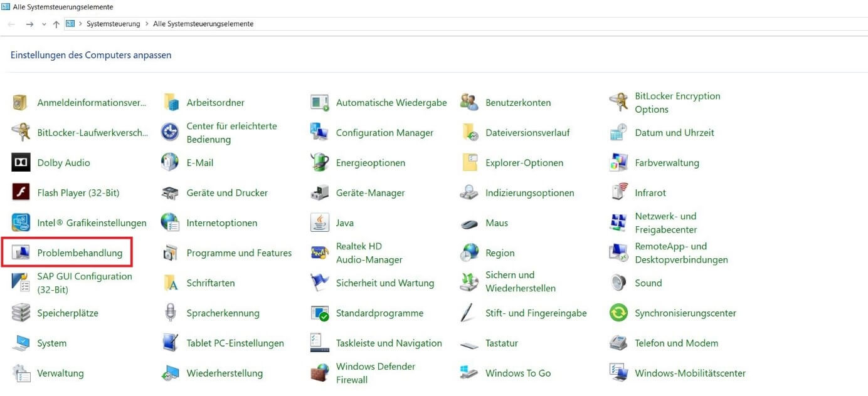
Task: Open the Tablet PC-Einstellungen link
Action: 235,343
